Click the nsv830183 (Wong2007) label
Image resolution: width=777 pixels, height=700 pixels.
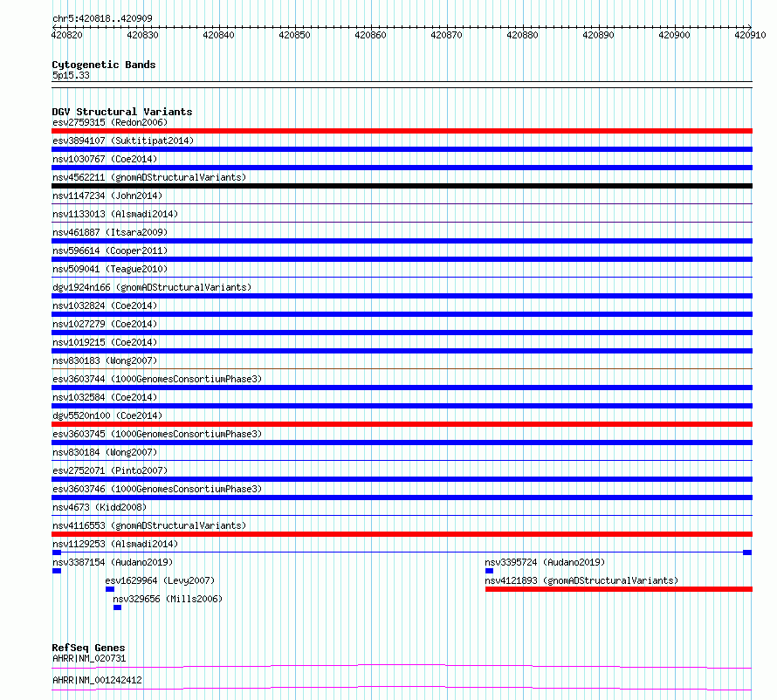(105, 360)
